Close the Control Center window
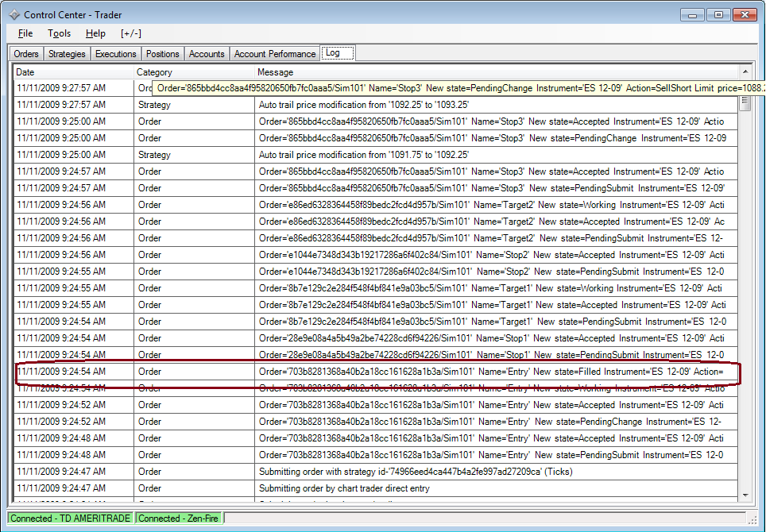The height and width of the screenshot is (532, 766). point(745,15)
